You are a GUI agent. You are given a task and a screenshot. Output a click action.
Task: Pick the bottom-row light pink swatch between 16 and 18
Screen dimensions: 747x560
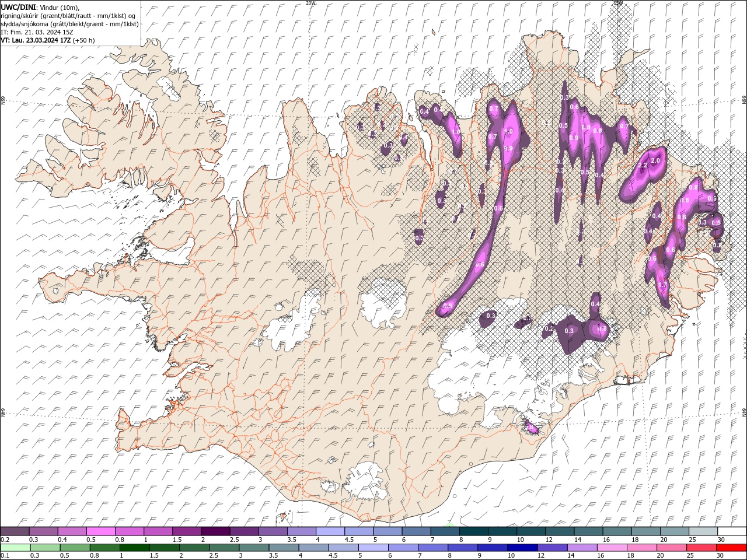pyautogui.click(x=612, y=548)
